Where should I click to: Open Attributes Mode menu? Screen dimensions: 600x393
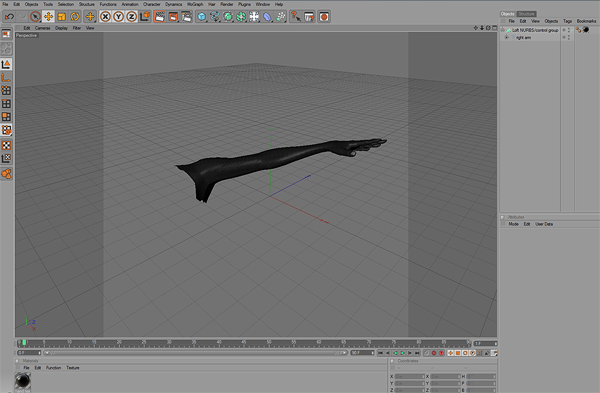click(513, 224)
